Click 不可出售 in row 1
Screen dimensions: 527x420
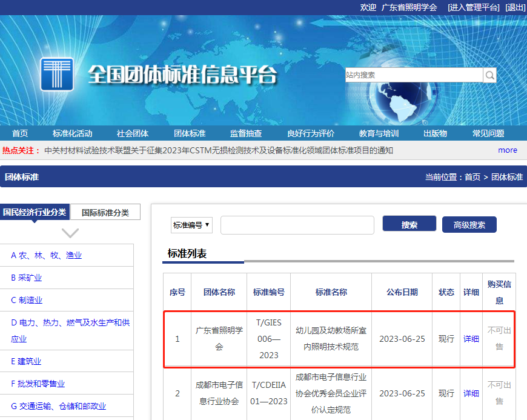click(500, 339)
